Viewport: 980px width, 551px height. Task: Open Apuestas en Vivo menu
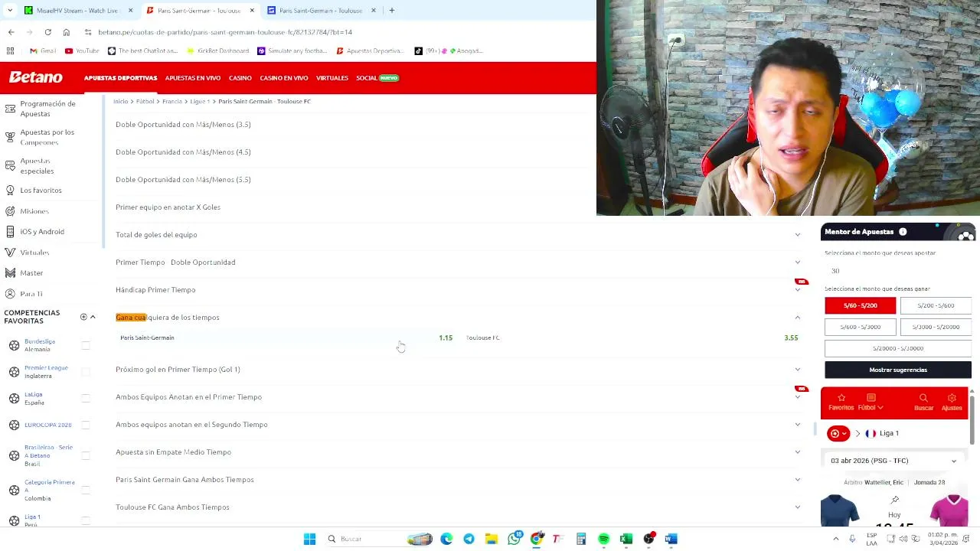point(193,78)
